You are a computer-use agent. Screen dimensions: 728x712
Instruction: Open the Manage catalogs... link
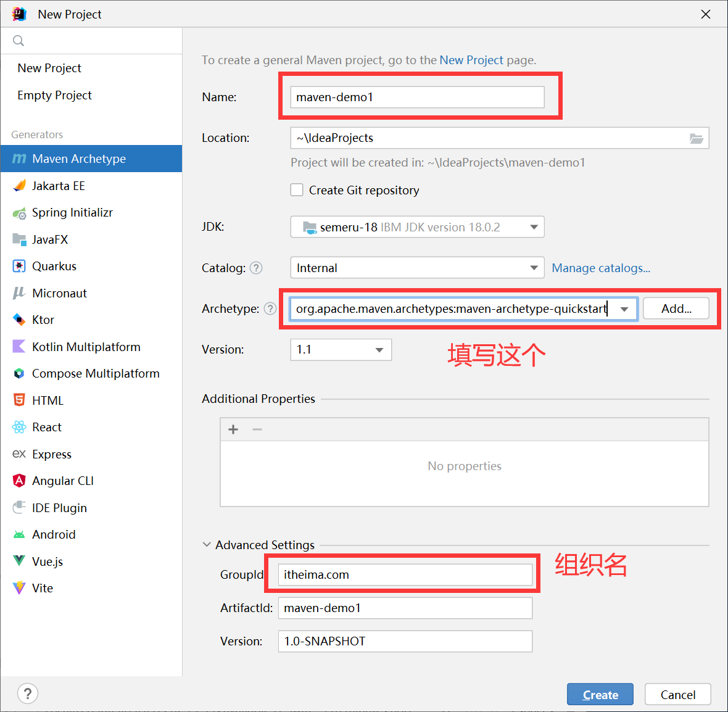pyautogui.click(x=601, y=268)
